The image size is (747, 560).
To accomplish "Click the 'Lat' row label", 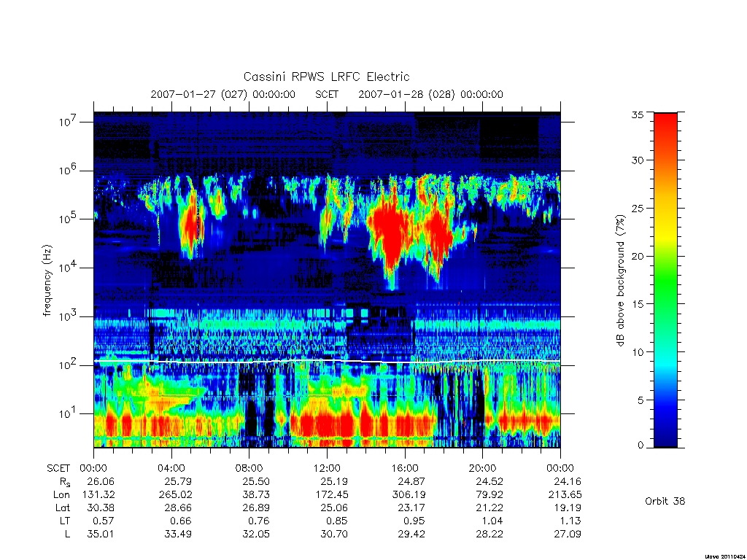I will (x=63, y=507).
